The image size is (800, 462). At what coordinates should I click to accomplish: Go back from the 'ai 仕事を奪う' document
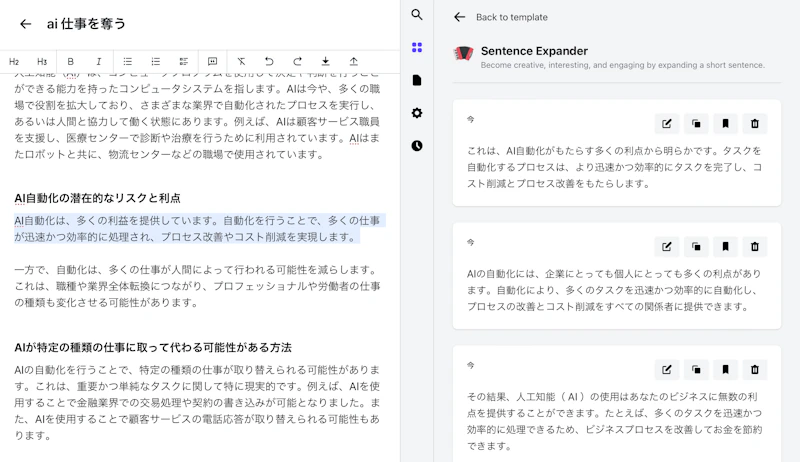(x=26, y=24)
